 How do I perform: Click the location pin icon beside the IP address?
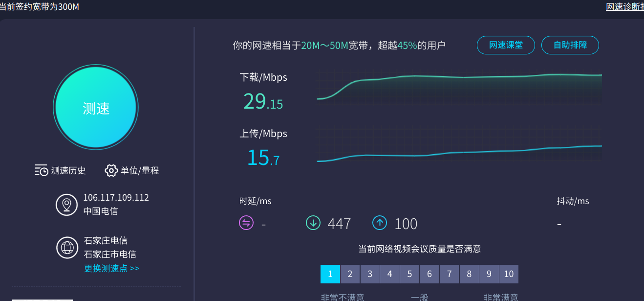coord(67,205)
